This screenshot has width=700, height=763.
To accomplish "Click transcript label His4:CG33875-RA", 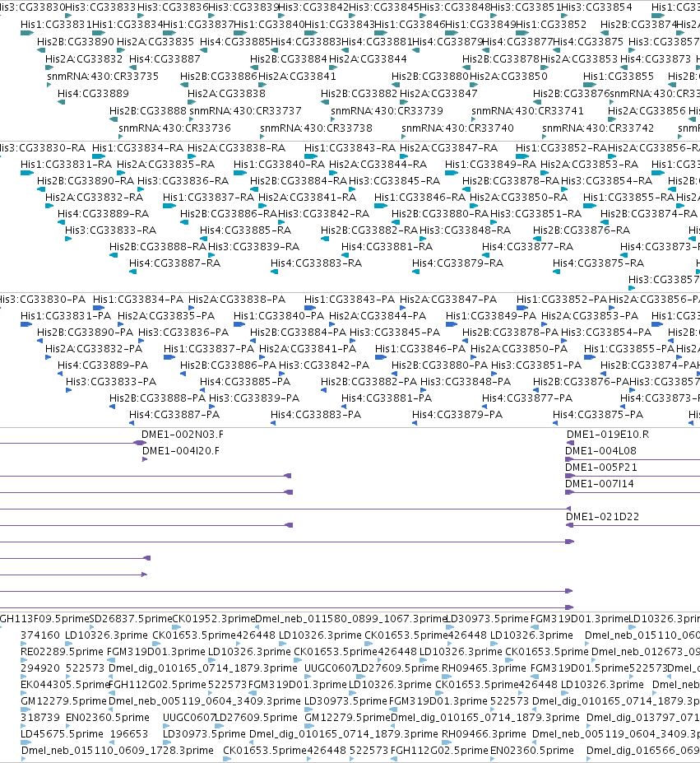I will 598,263.
